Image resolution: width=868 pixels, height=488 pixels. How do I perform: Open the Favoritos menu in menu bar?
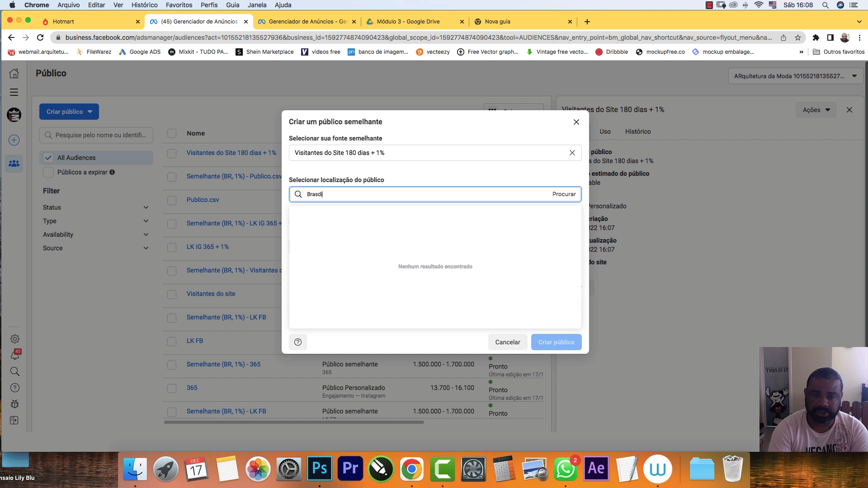point(179,5)
